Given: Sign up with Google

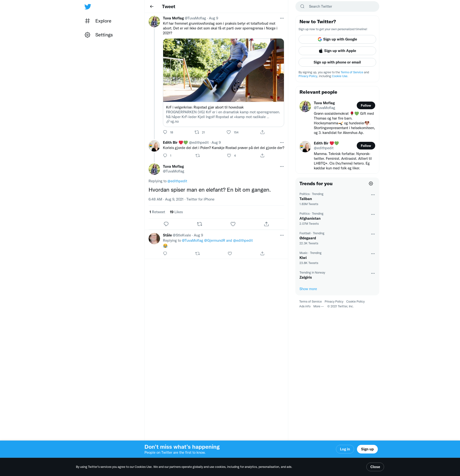Looking at the screenshot, I should pos(337,39).
